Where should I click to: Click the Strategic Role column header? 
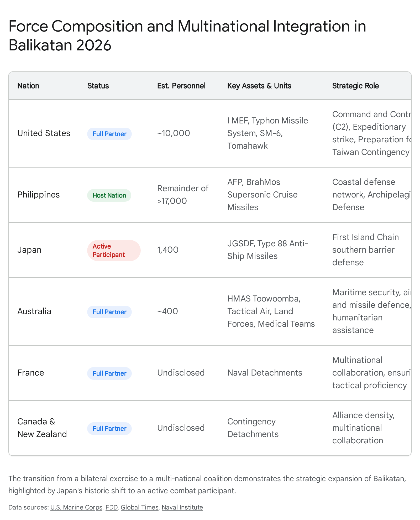click(355, 86)
